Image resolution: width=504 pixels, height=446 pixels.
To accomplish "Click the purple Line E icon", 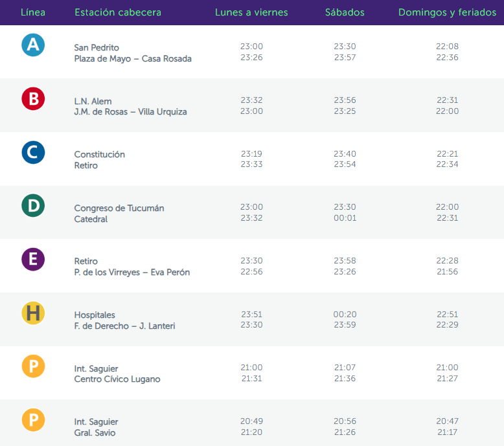I will click(33, 260).
